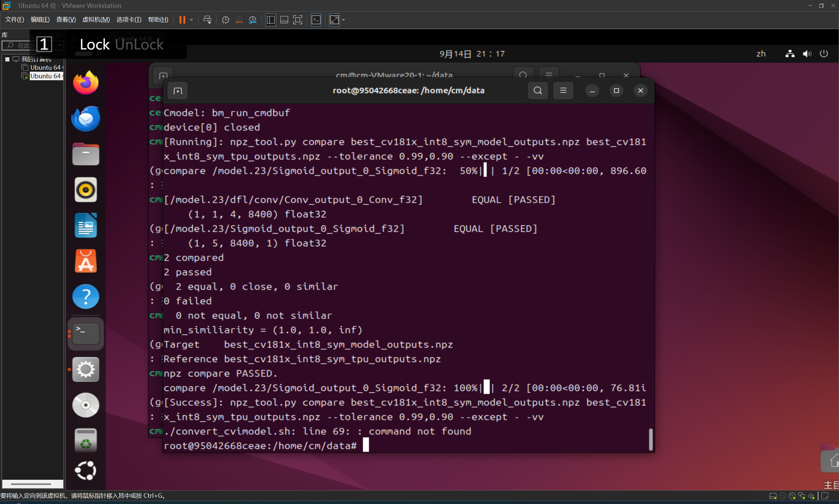Click the VMware pause virtual machine button
This screenshot has width=839, height=504.
click(x=182, y=20)
